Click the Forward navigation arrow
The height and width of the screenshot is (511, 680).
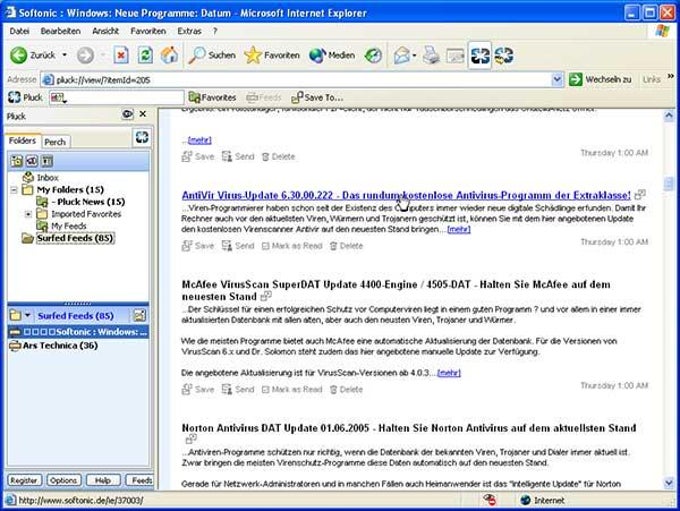click(x=85, y=56)
